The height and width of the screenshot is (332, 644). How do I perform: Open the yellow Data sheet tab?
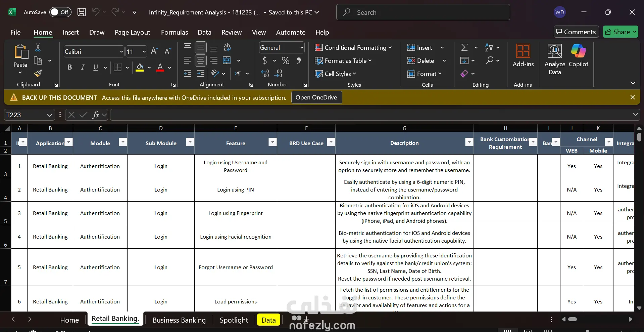click(268, 320)
